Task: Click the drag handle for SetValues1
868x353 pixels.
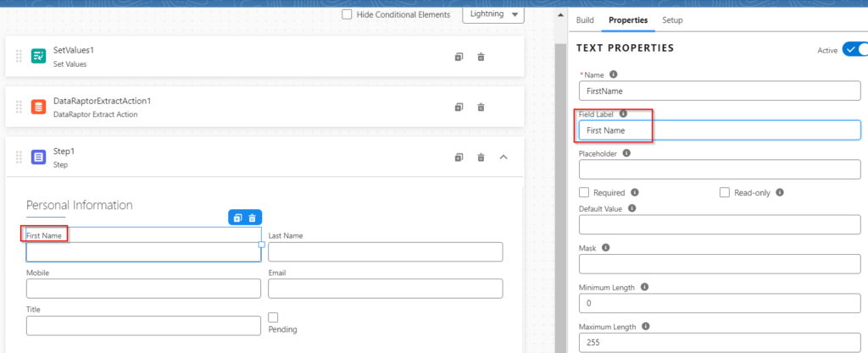Action: pyautogui.click(x=19, y=57)
